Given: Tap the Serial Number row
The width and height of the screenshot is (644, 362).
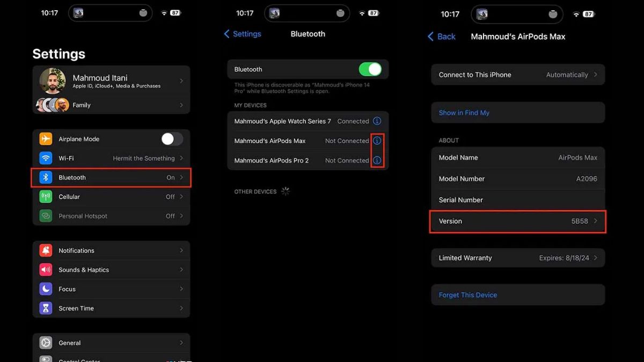Looking at the screenshot, I should point(518,200).
